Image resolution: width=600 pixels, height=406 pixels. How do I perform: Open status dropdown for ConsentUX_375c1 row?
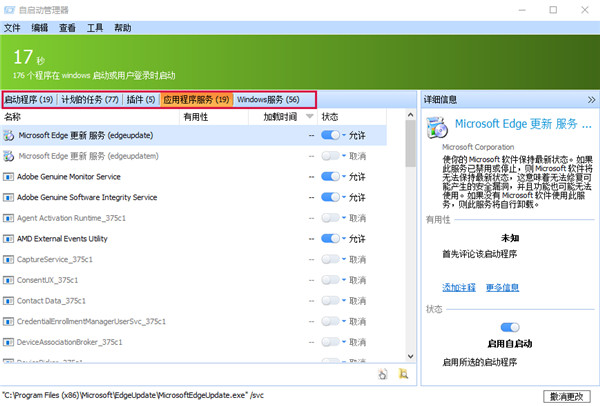[x=344, y=280]
